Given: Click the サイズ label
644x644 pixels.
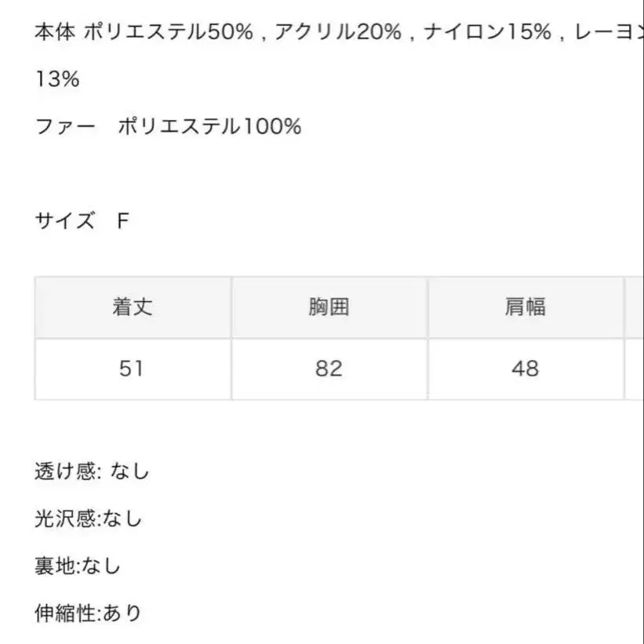Looking at the screenshot, I should click(65, 220).
